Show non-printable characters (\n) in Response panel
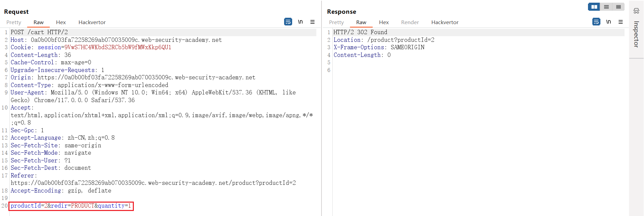This screenshot has height=216, width=644. click(x=608, y=22)
